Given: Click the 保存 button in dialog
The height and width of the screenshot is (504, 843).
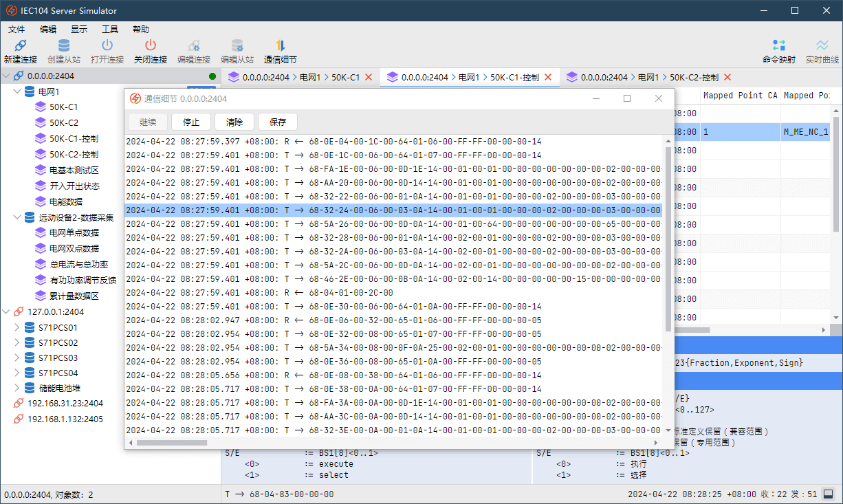Looking at the screenshot, I should click(278, 122).
